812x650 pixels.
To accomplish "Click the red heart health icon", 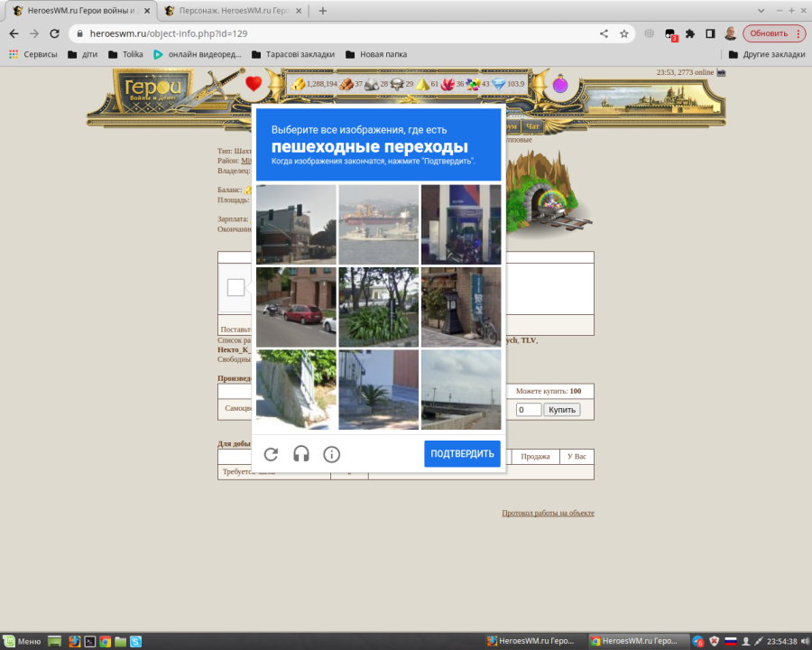I will coord(254,83).
